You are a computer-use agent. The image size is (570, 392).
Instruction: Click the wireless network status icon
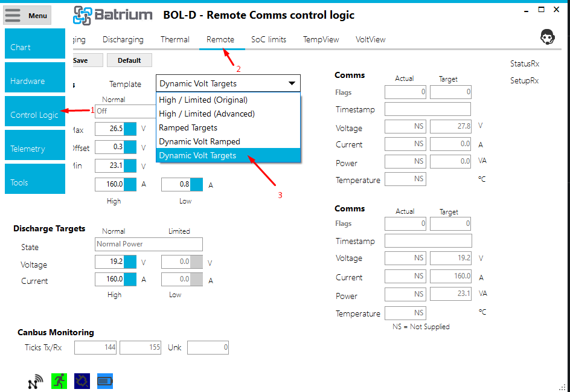coord(36,382)
